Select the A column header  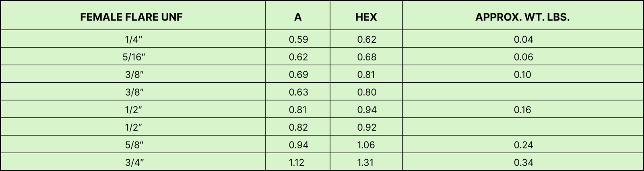[x=298, y=17]
